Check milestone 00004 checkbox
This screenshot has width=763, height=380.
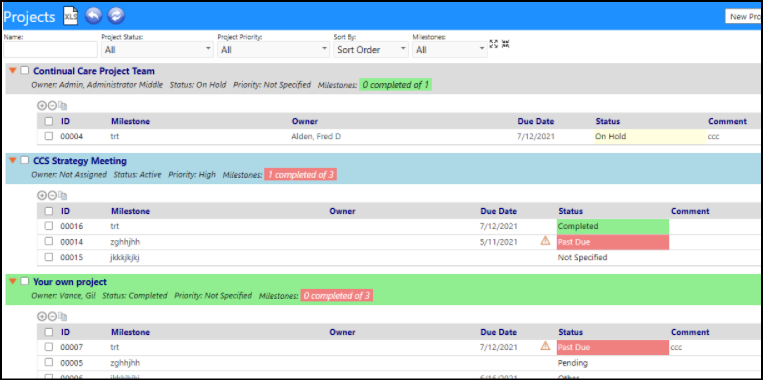49,136
